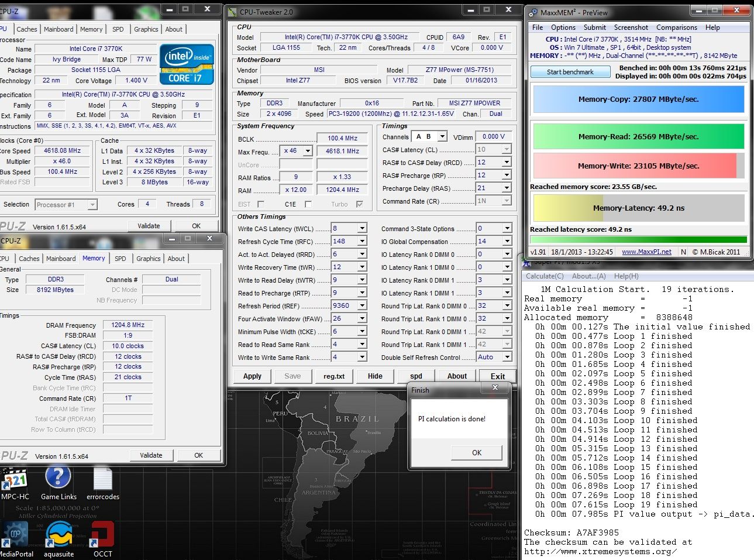Launch the OCCT desktop shortcut

102,540
